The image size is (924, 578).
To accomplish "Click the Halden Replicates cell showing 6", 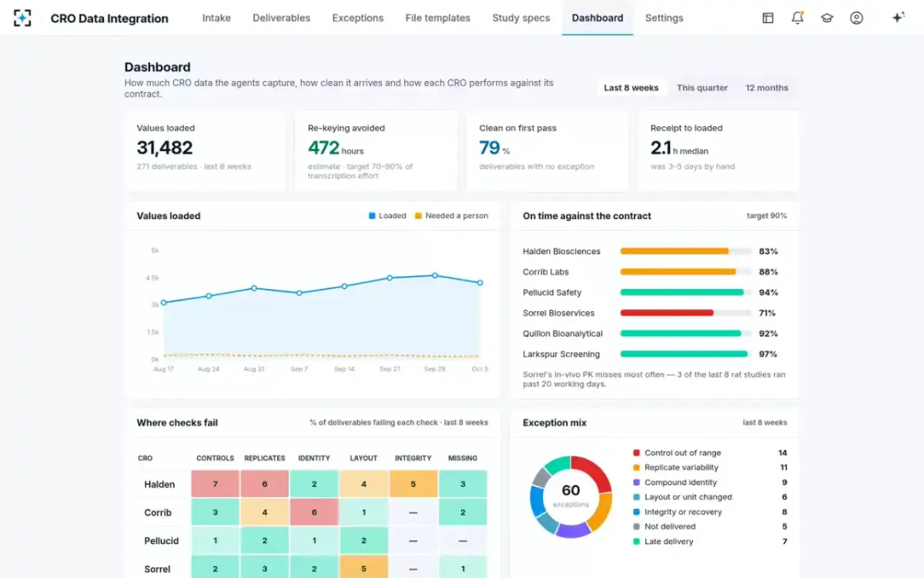I will coord(265,484).
